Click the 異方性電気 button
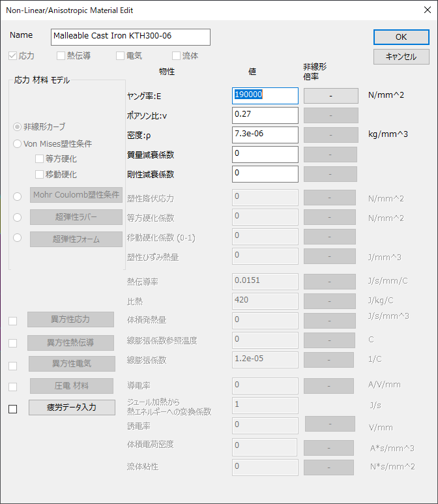Screen dimensions: 438x504 coord(72,364)
